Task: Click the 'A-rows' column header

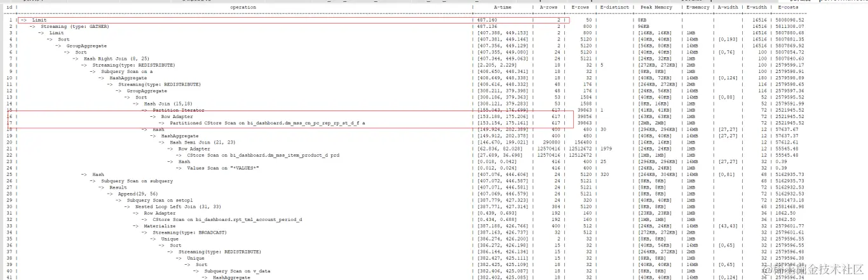Action: coord(547,7)
